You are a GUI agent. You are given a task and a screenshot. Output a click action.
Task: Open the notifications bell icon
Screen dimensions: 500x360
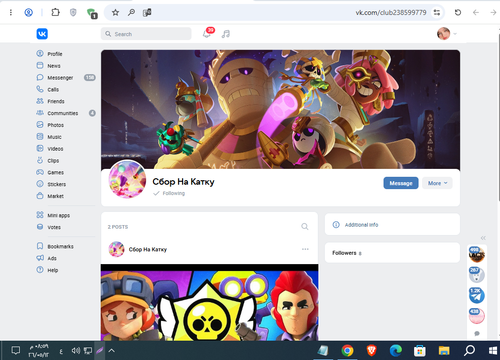coord(207,34)
